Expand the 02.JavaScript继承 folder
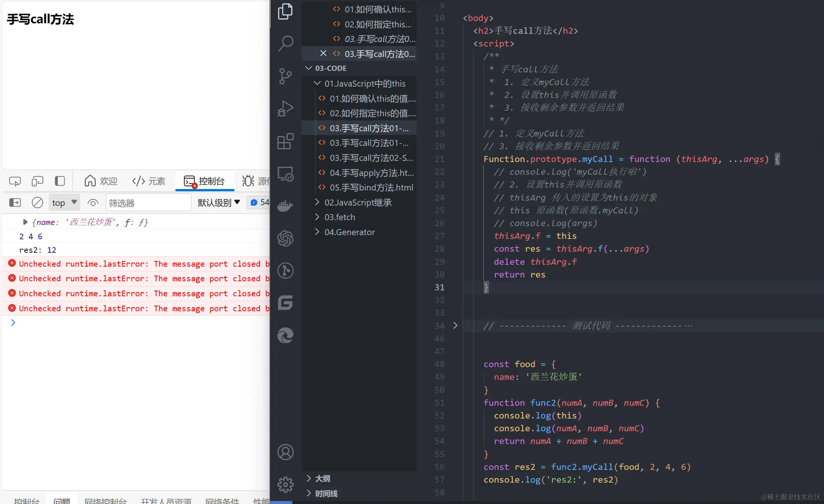 (358, 202)
